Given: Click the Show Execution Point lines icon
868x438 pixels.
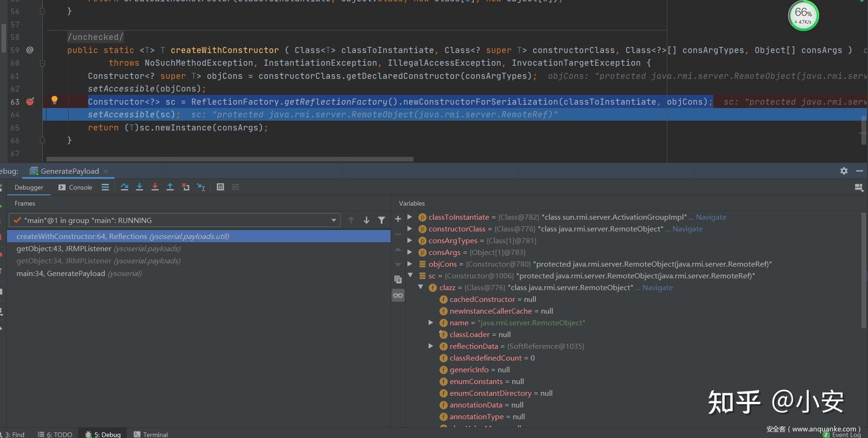Looking at the screenshot, I should [105, 187].
